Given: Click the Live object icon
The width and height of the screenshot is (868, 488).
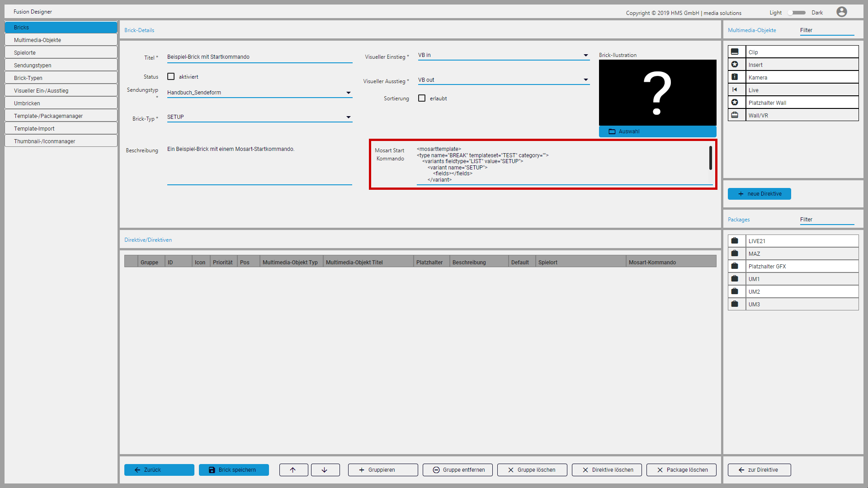Looking at the screenshot, I should 735,90.
